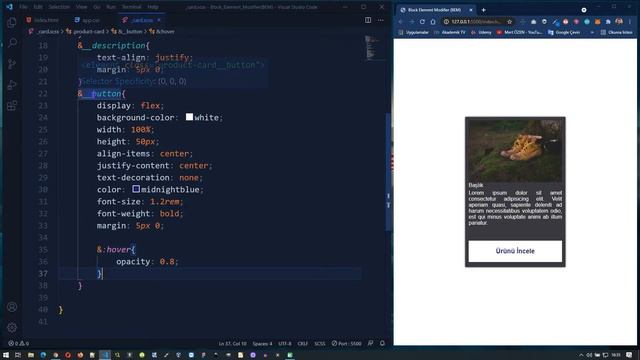This screenshot has width=640, height=360.
Task: Reload the browser page
Action: click(x=422, y=22)
